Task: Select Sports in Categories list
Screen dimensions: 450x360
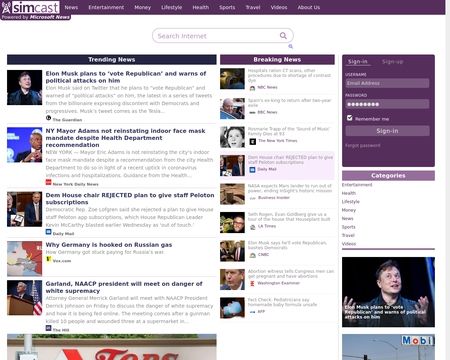Action: point(349,227)
